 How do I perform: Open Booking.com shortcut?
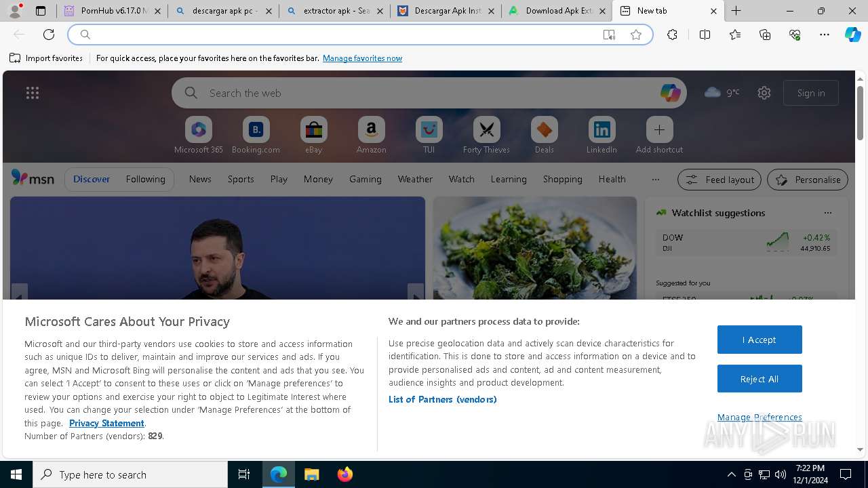(256, 135)
